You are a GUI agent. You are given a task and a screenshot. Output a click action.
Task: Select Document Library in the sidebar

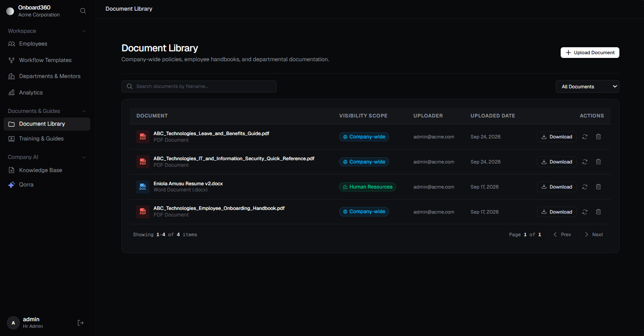[47, 124]
